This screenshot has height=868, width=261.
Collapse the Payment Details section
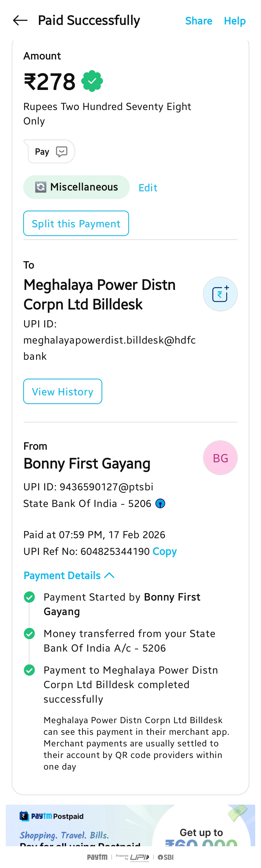point(62,575)
